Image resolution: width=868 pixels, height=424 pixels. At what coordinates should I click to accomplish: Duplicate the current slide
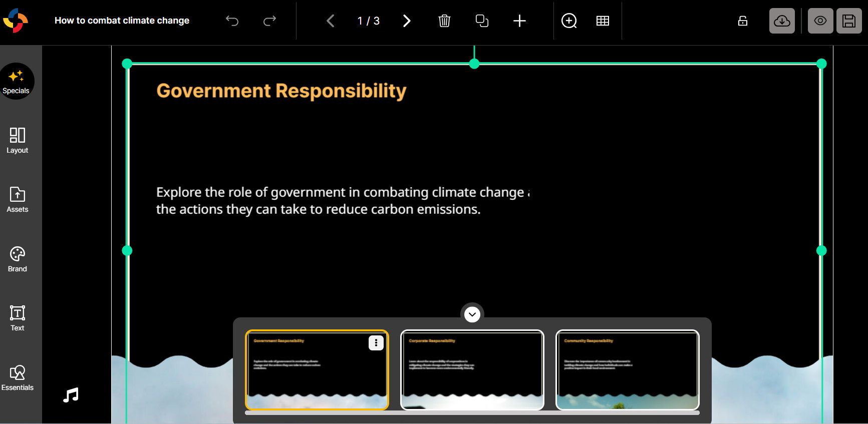tap(482, 21)
